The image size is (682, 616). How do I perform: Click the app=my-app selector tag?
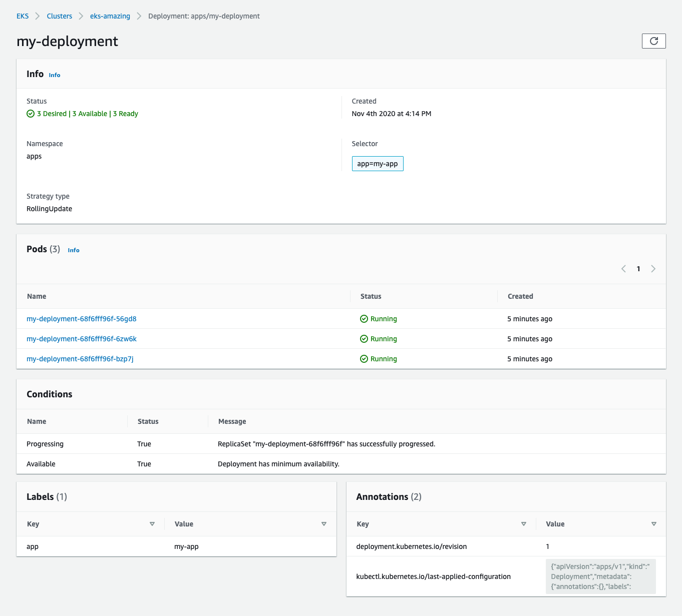[378, 164]
